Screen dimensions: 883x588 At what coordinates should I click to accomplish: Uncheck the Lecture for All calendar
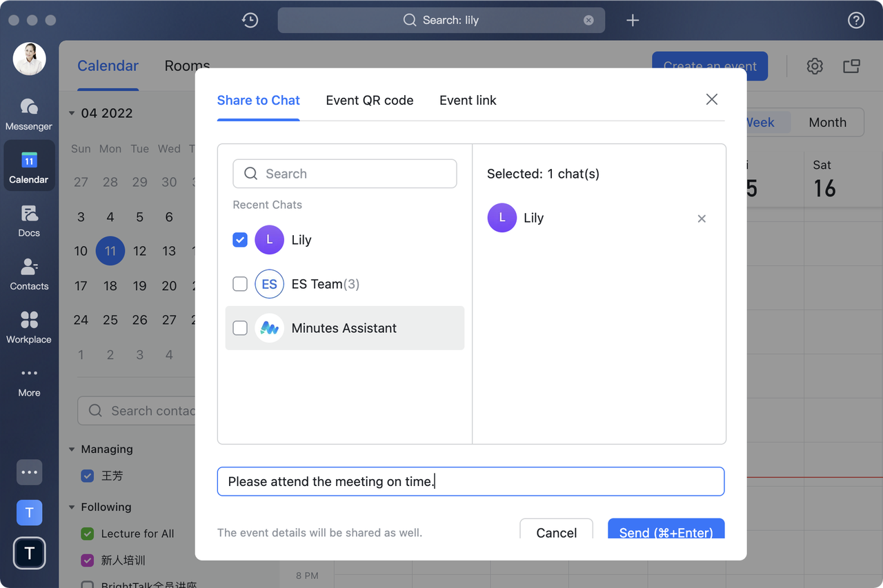click(x=87, y=534)
